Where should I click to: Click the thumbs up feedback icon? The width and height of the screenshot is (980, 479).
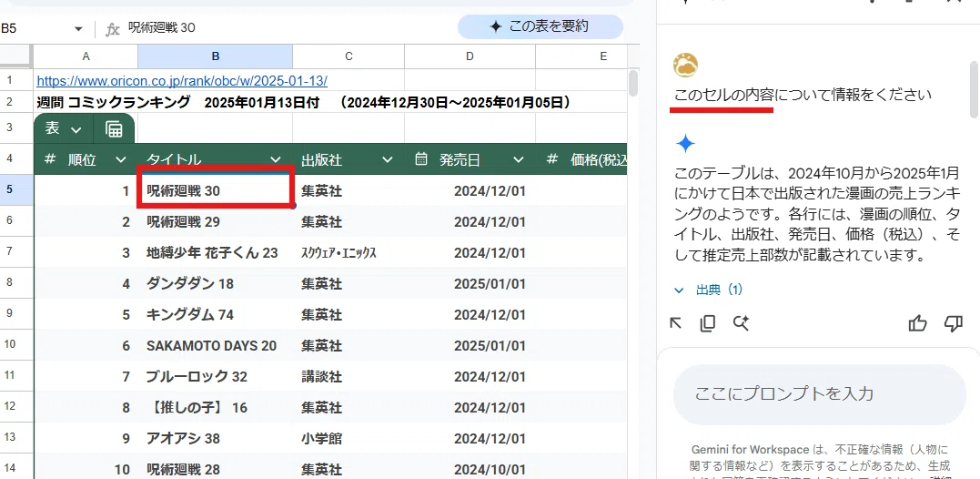[917, 322]
